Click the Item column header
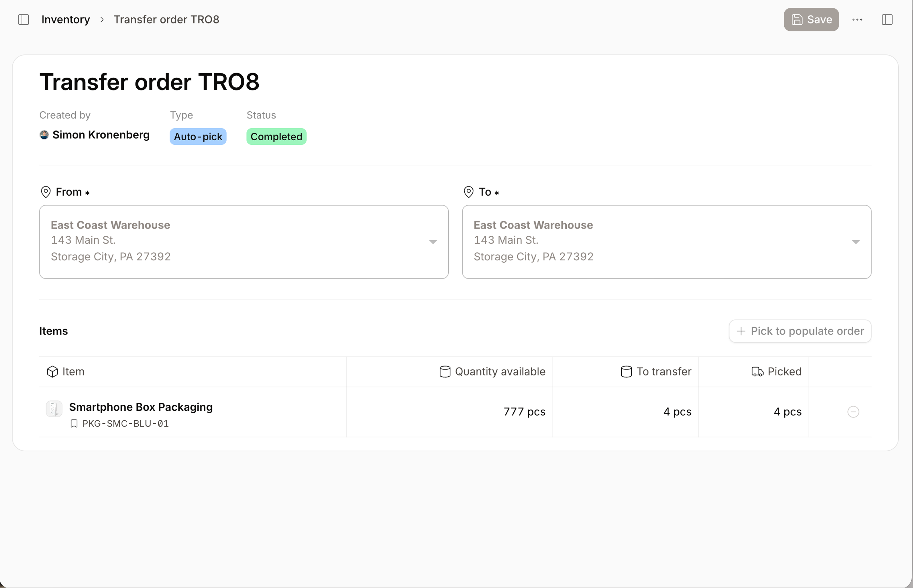Viewport: 913px width, 588px height. (x=193, y=371)
